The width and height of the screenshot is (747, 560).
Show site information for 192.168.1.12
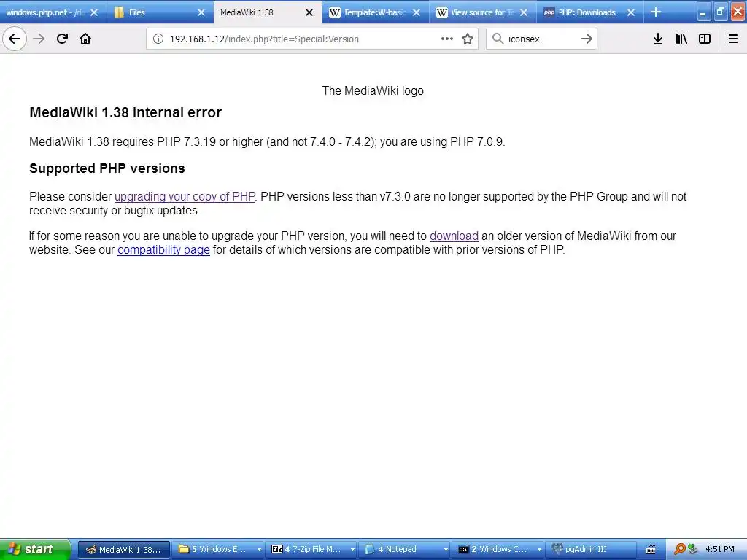158,39
